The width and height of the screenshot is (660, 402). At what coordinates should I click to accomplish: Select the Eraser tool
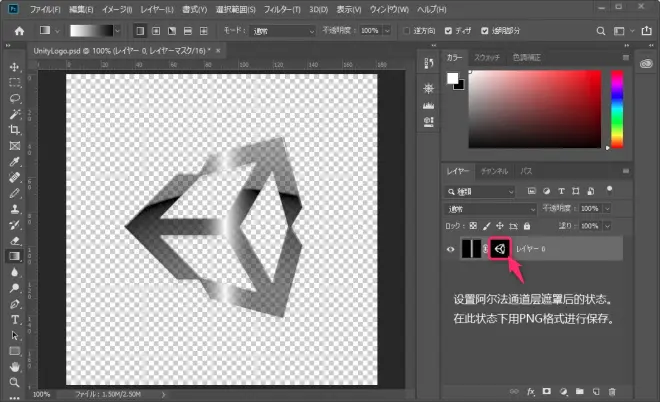tap(15, 241)
